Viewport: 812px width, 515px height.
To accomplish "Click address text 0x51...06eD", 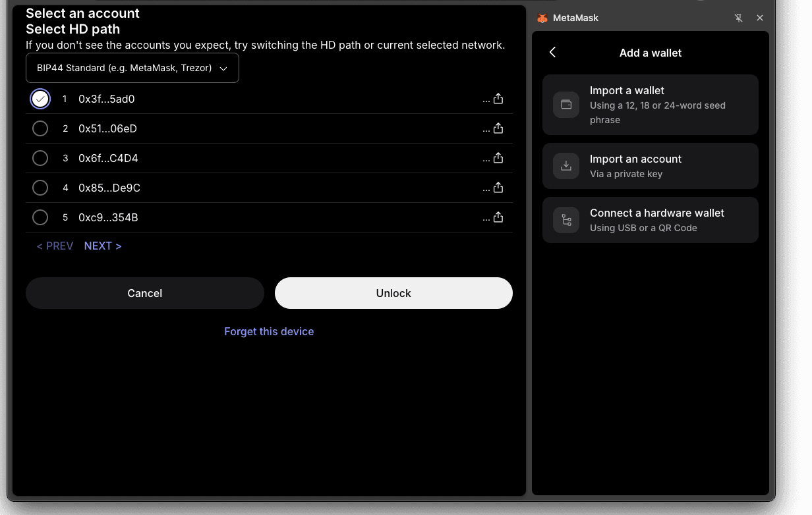I will [108, 128].
